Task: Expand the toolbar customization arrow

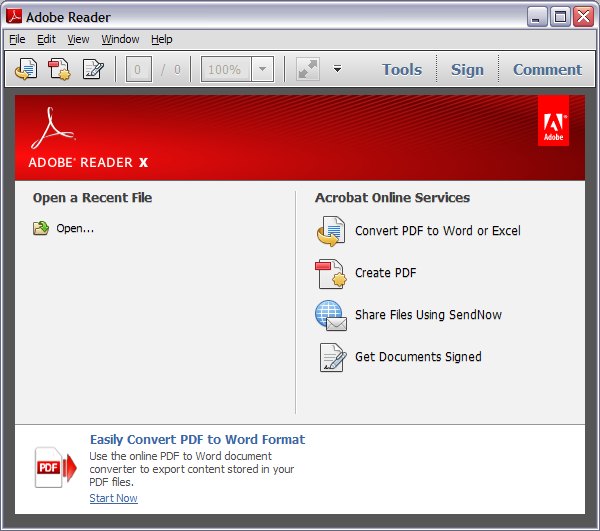Action: pyautogui.click(x=337, y=69)
